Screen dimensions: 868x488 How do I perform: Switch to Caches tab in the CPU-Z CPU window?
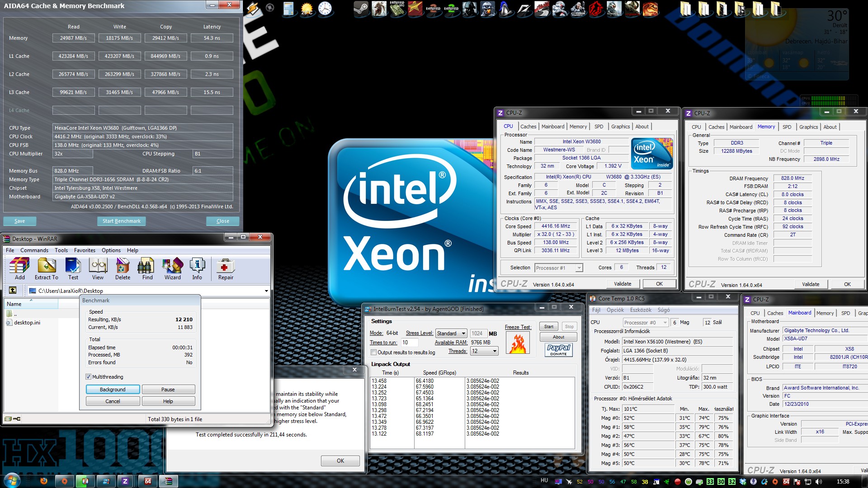coord(528,127)
